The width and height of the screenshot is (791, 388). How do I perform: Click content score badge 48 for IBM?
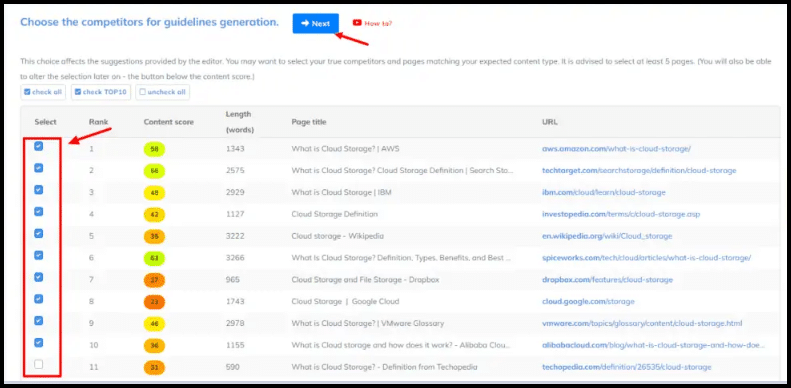click(154, 193)
